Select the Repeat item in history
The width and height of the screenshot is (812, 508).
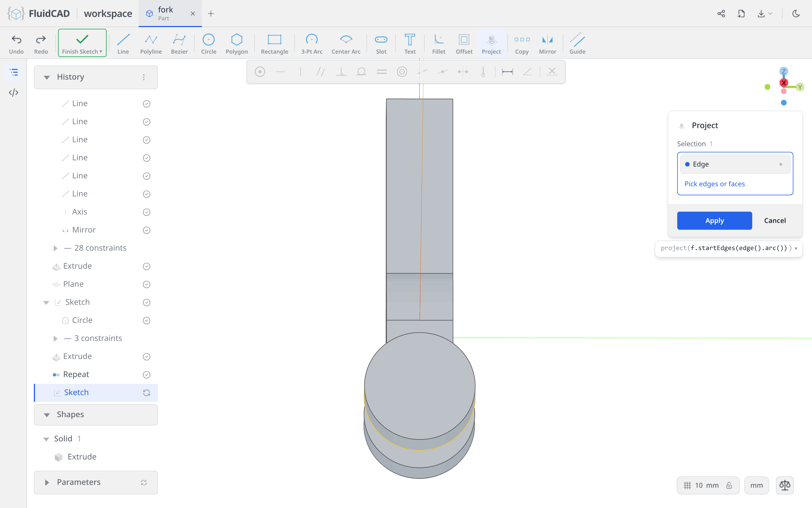point(96,374)
